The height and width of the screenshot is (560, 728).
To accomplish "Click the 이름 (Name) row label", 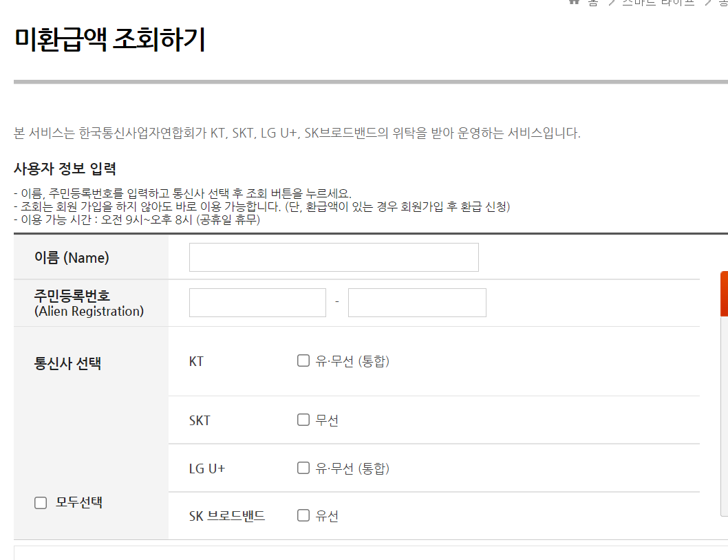I will (72, 257).
